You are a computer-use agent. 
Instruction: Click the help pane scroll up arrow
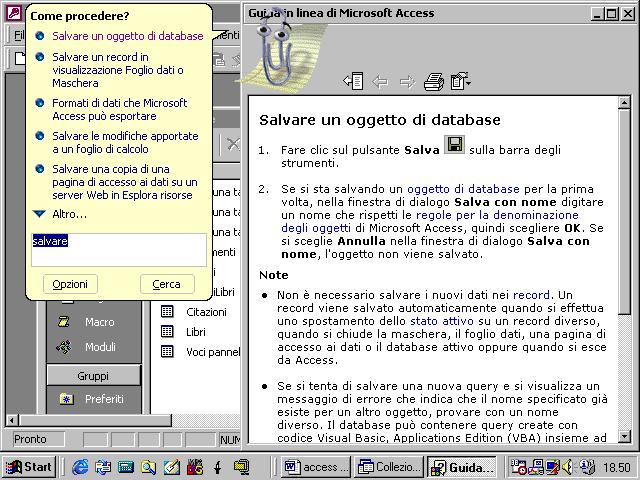point(624,103)
